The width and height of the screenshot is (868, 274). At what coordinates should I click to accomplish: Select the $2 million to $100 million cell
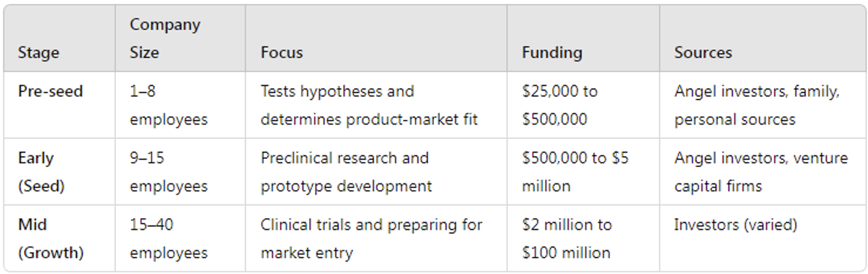click(x=567, y=239)
